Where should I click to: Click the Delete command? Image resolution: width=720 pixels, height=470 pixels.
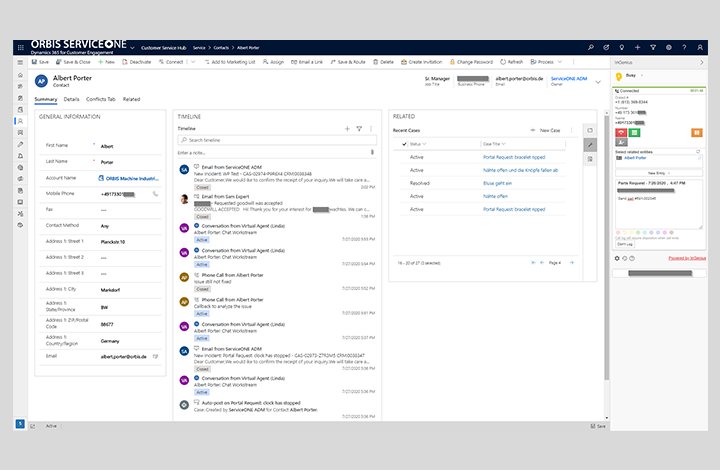pos(383,62)
